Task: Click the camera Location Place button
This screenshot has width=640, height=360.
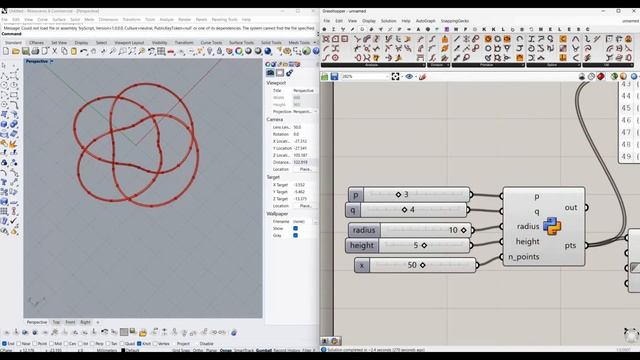Action: pyautogui.click(x=305, y=169)
